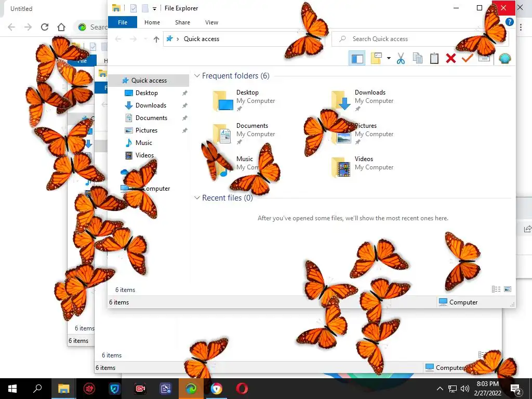The width and height of the screenshot is (532, 399).
Task: Open the browser's three-dot menu
Action: tap(521, 27)
